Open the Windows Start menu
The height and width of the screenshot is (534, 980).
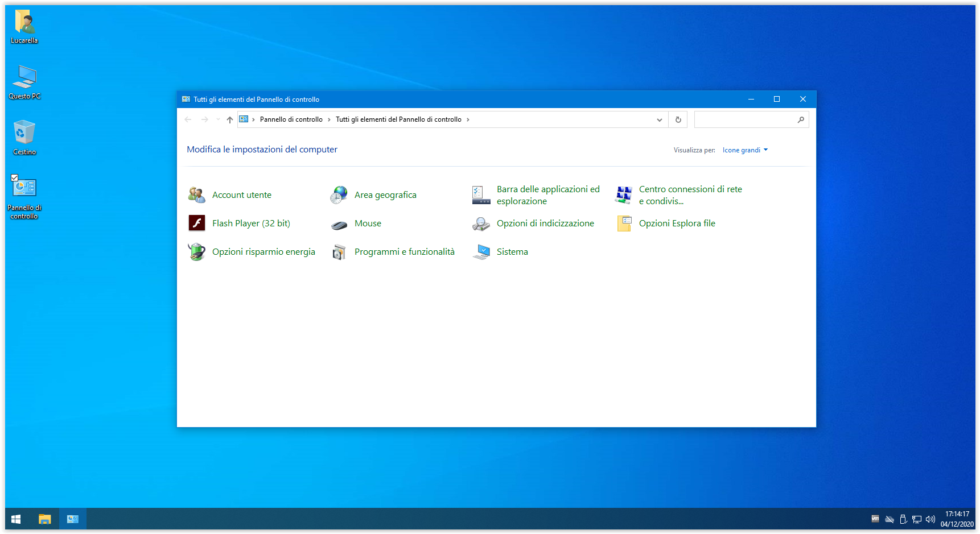16,519
